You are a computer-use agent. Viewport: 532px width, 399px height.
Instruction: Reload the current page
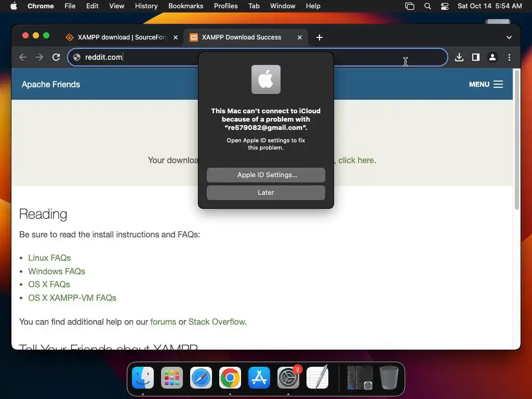[x=56, y=57]
